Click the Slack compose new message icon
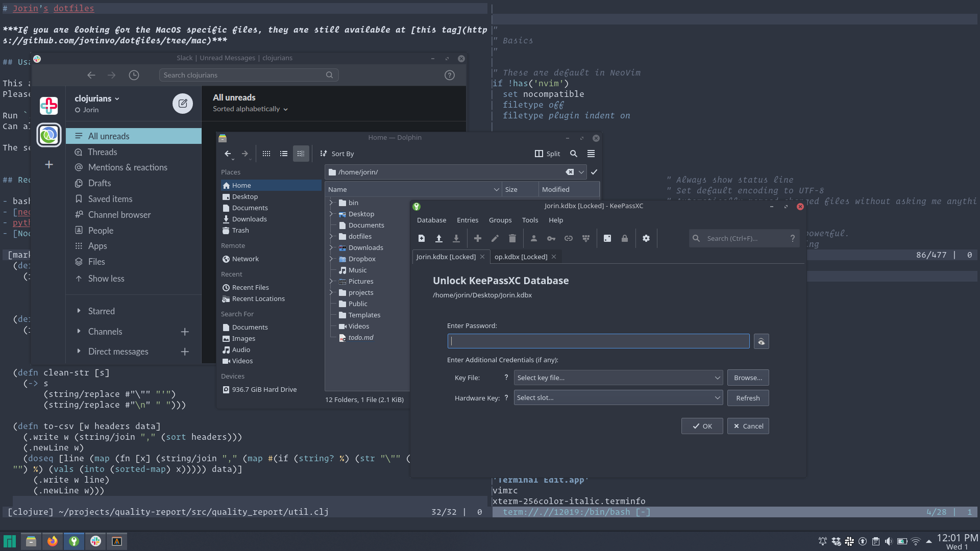 coord(182,104)
